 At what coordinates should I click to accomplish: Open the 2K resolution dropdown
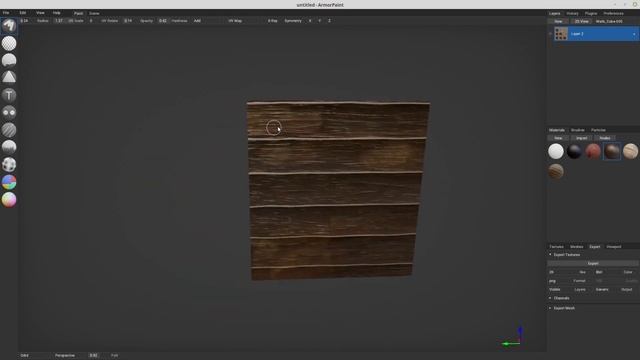(570, 272)
